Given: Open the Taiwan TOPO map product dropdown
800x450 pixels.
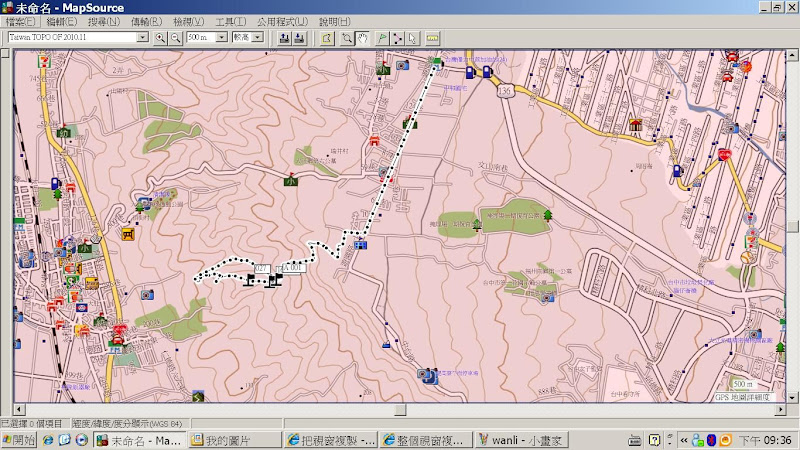Looking at the screenshot, I should pyautogui.click(x=142, y=37).
